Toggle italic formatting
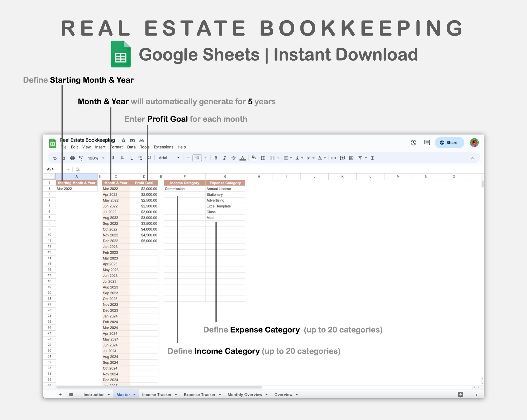This screenshot has height=420, width=527. pyautogui.click(x=225, y=158)
